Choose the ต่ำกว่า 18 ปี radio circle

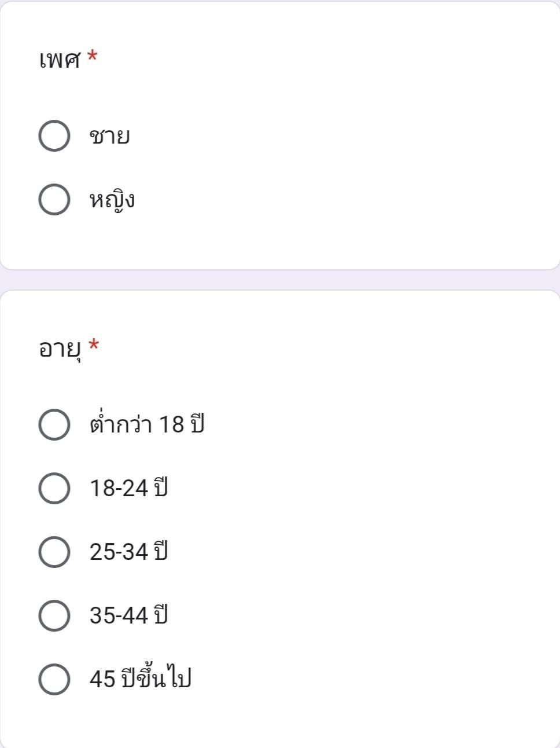54,424
